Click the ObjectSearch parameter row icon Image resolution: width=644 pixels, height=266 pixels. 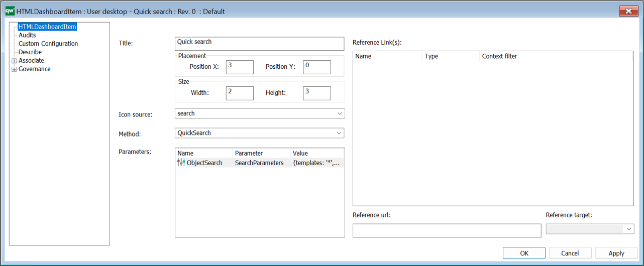[x=181, y=163]
